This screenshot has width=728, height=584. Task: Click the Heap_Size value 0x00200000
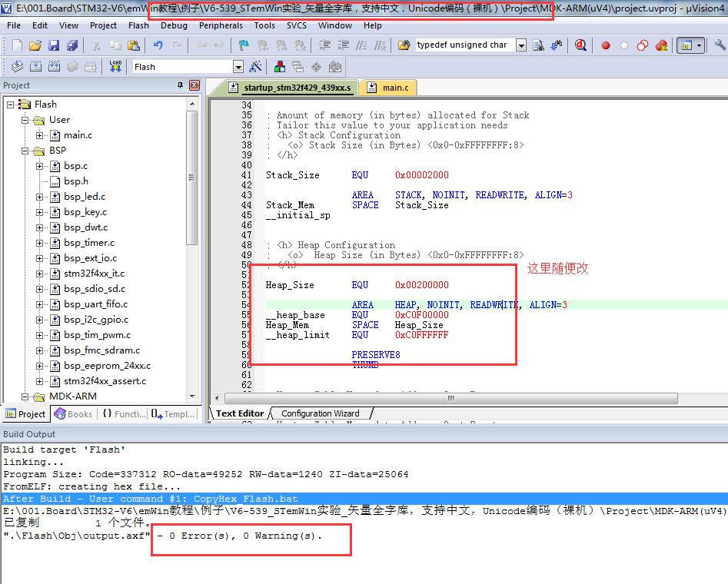421,284
